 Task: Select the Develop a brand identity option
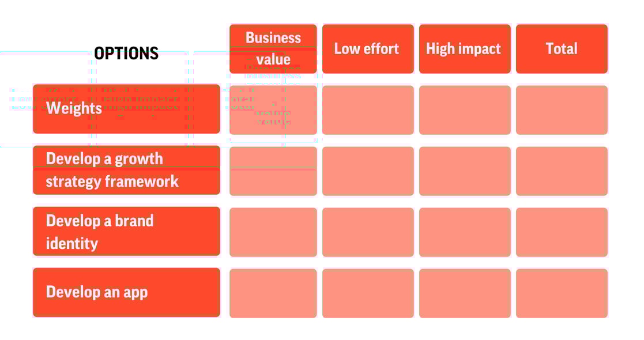coord(126,232)
